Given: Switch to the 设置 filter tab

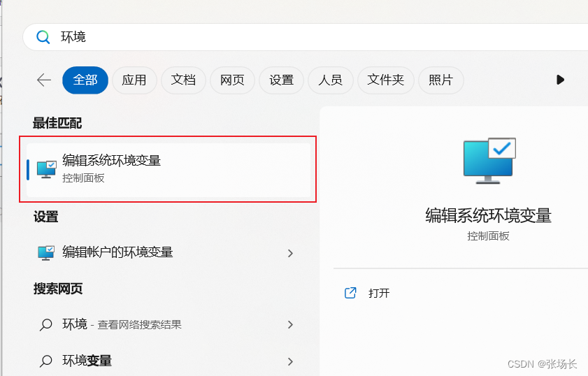Looking at the screenshot, I should [x=281, y=80].
